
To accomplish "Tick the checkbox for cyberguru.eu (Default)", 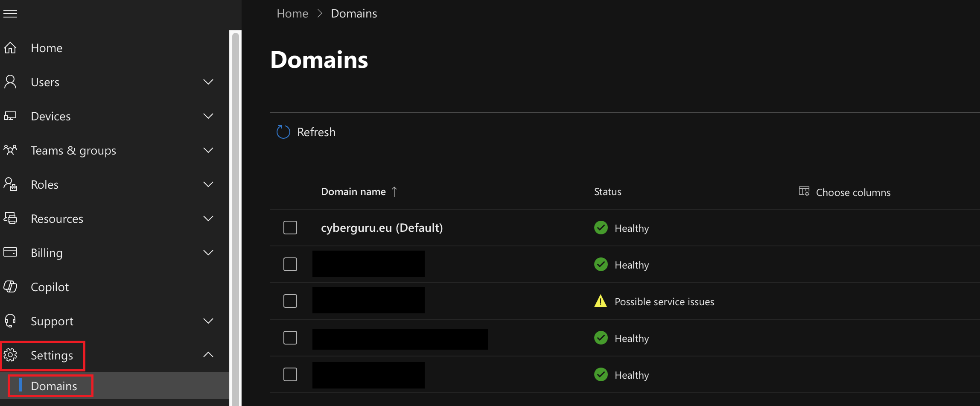I will (x=290, y=228).
